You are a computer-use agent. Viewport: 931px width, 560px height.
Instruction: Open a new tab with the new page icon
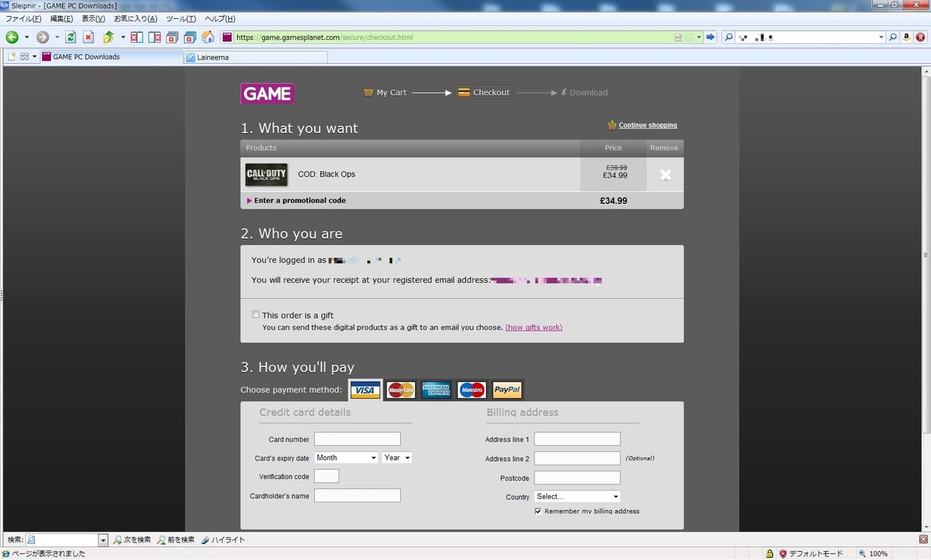12,57
